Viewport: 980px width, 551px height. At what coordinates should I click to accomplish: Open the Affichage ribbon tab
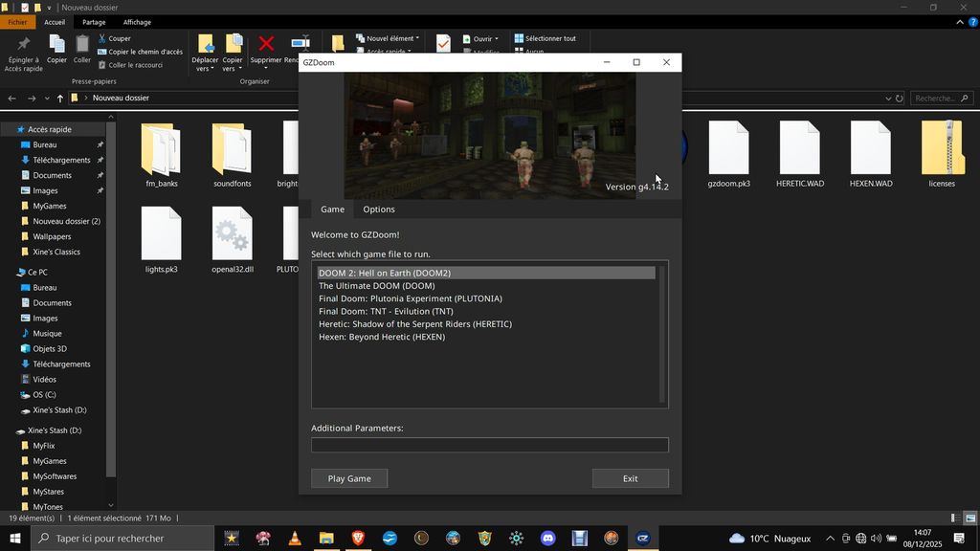137,22
